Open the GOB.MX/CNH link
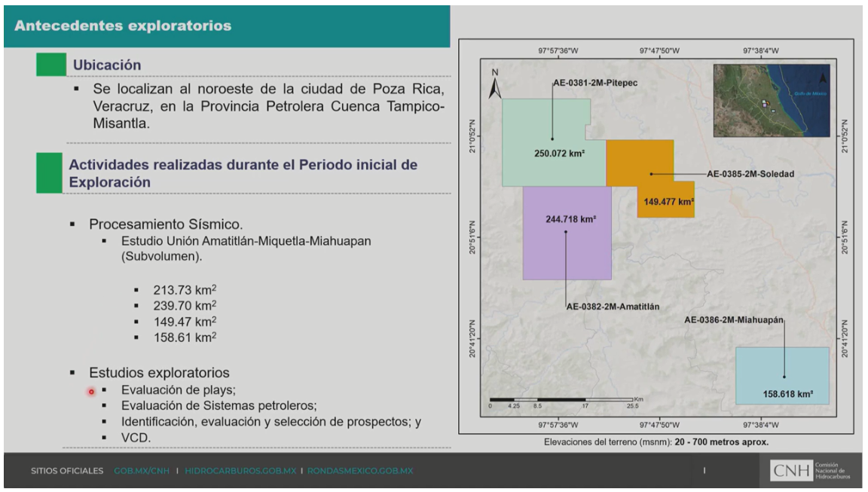The image size is (868, 492). pos(141,471)
